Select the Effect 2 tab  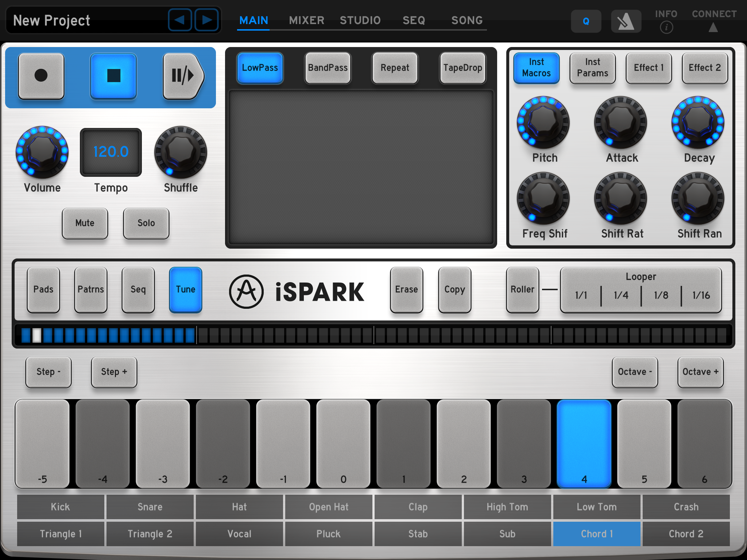[705, 68]
